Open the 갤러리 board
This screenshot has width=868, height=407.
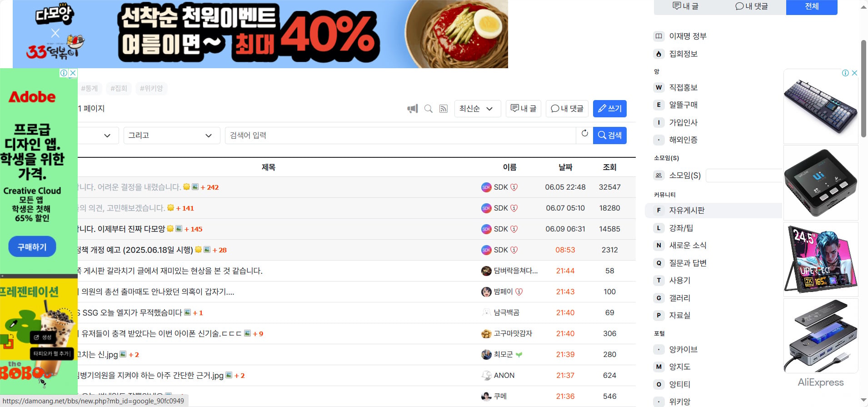679,298
